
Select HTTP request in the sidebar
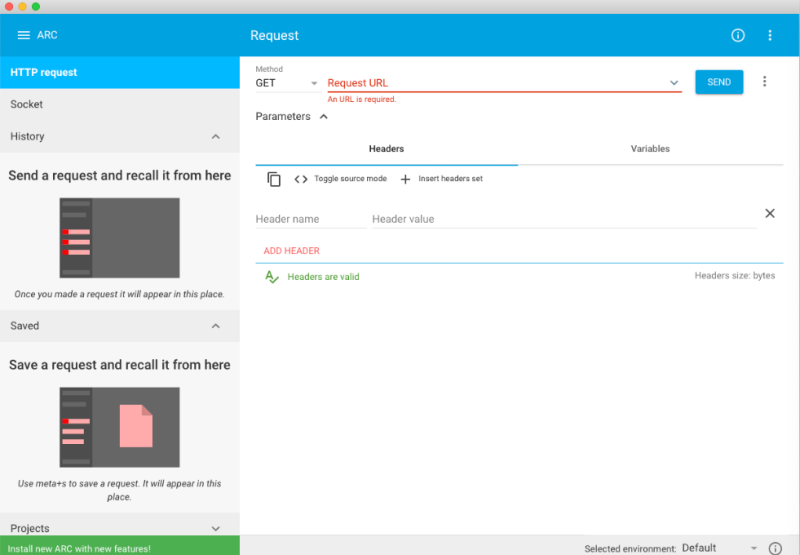point(120,72)
